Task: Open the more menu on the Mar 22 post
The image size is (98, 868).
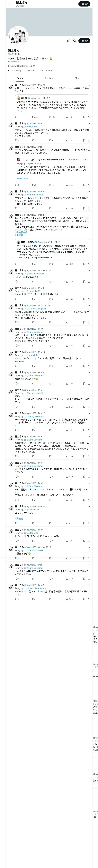Action: (x=89, y=85)
